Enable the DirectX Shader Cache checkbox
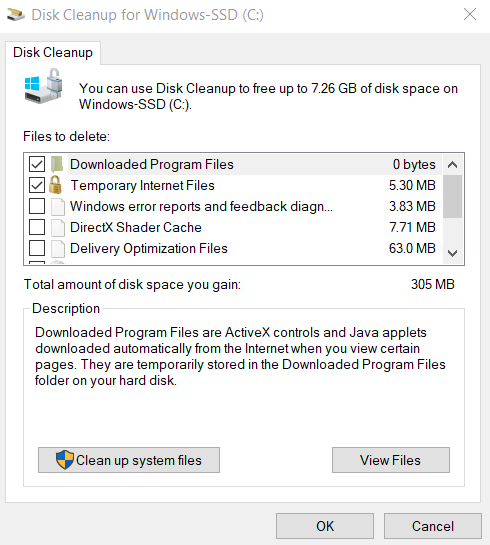The image size is (490, 545). tap(37, 227)
